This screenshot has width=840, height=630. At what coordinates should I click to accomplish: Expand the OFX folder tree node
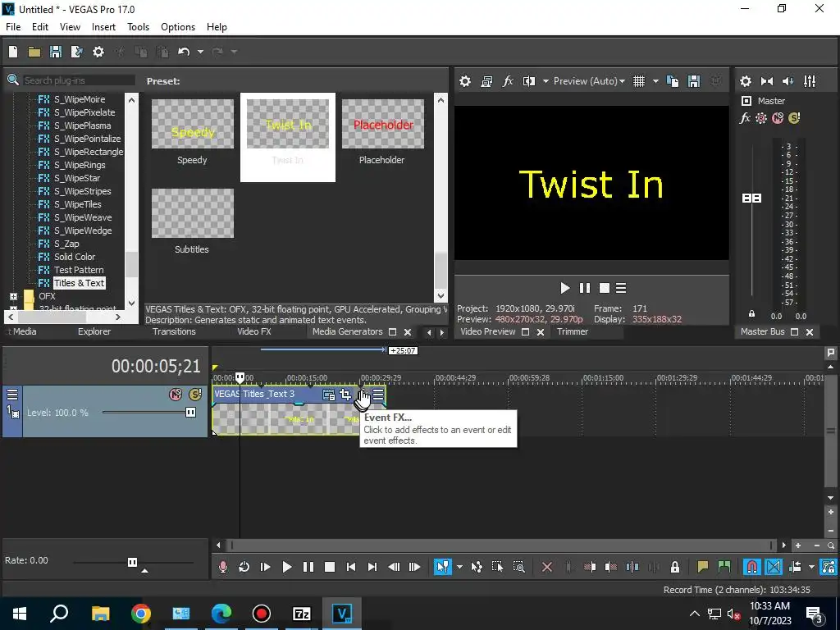(13, 296)
